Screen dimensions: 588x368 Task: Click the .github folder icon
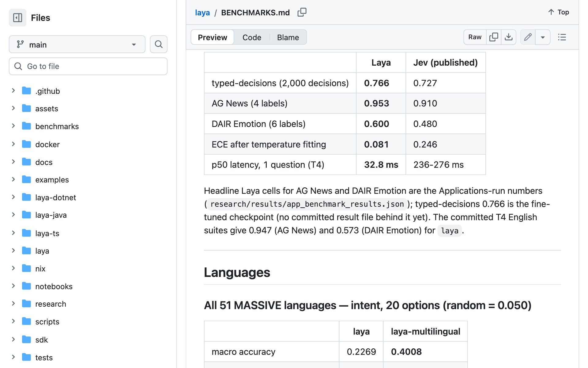(x=27, y=91)
